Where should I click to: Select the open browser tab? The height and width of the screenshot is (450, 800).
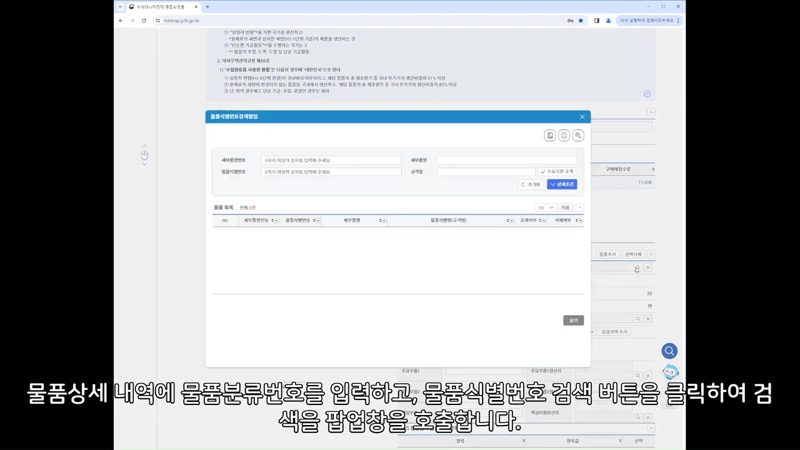click(x=164, y=7)
